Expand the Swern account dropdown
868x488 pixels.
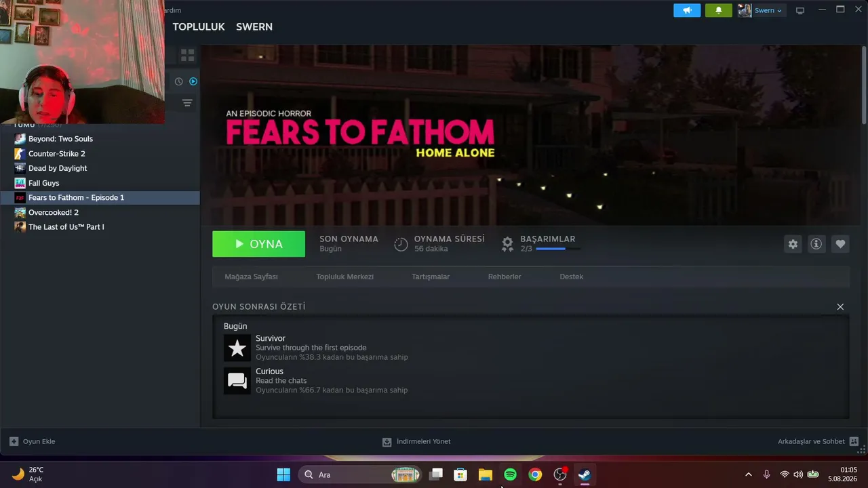[760, 10]
